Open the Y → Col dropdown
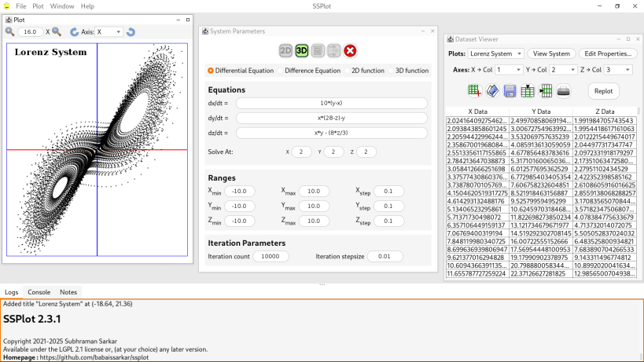 [x=563, y=70]
